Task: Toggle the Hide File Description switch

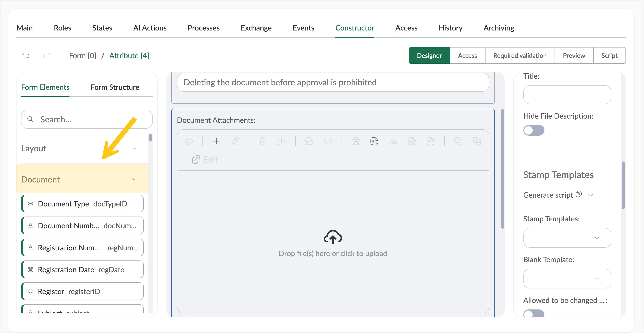Action: 534,130
